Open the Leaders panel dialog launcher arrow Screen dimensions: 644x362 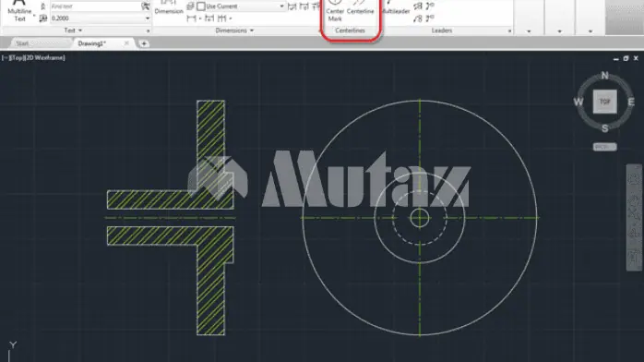click(509, 30)
